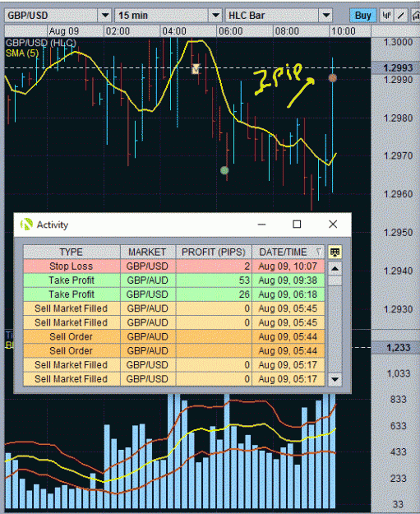
Task: Open the GBP/USD symbol dropdown arrow
Action: pyautogui.click(x=105, y=16)
